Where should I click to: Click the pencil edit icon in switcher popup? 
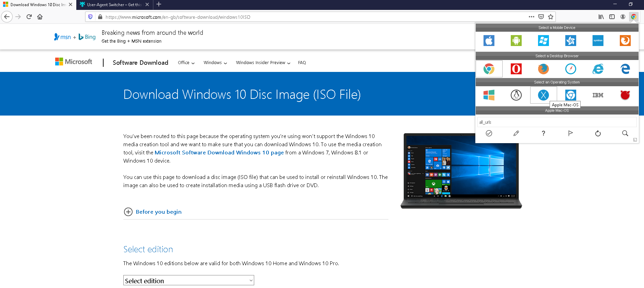(516, 133)
